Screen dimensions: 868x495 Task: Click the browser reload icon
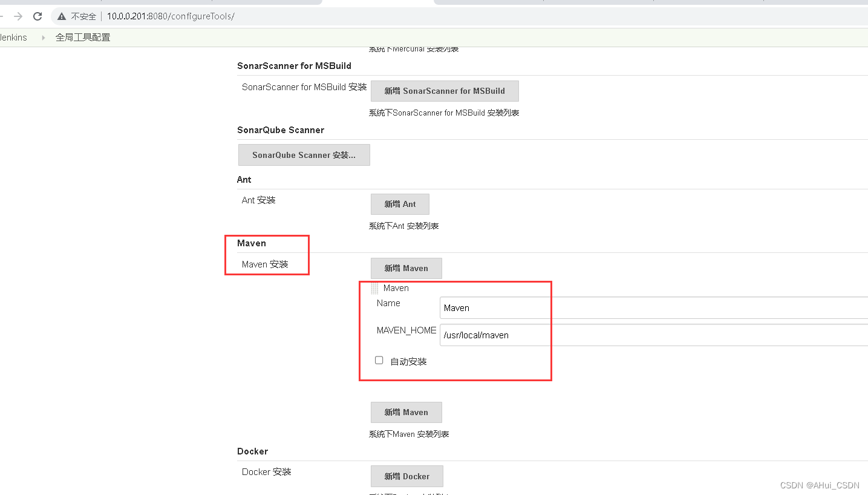(x=38, y=16)
